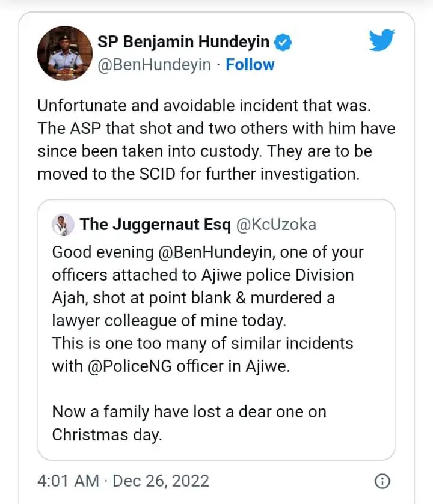Click 'Now a family have lost' sentence

pos(189,412)
